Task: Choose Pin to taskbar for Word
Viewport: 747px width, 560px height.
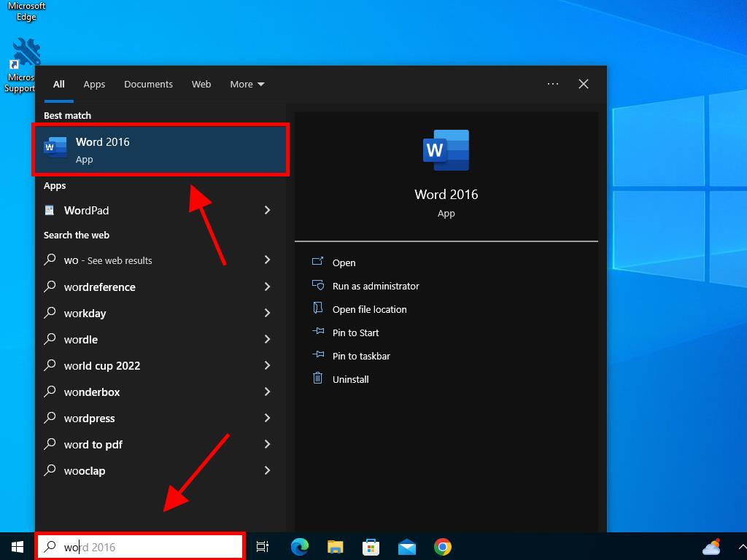Action: coord(360,356)
